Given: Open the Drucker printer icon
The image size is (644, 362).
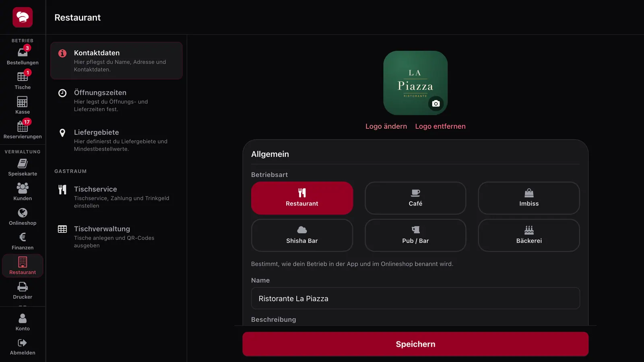Looking at the screenshot, I should (23, 287).
